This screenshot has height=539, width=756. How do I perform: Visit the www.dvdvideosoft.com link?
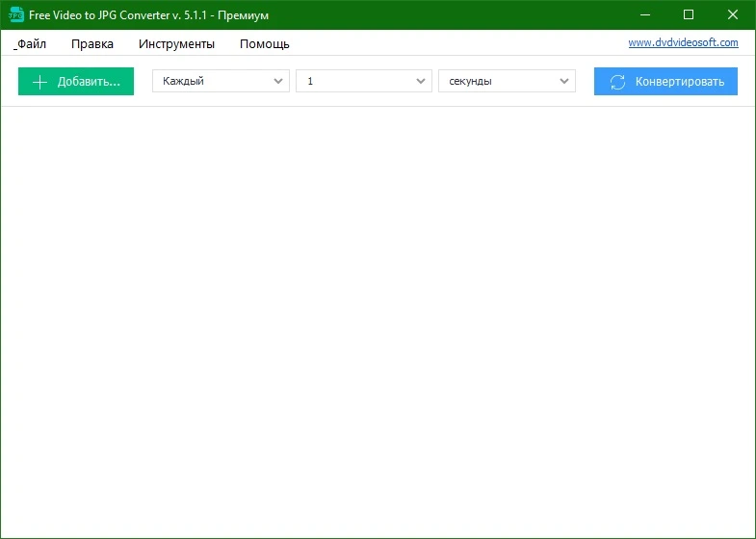(683, 42)
